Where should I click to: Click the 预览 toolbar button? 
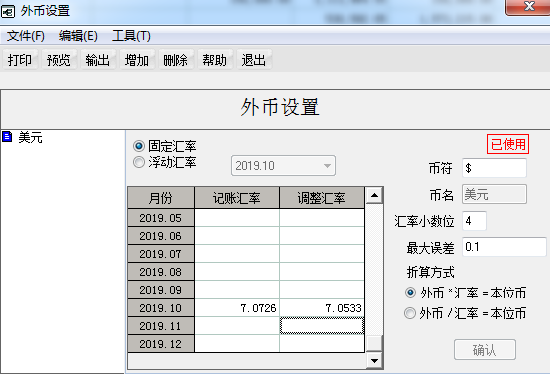(x=59, y=60)
